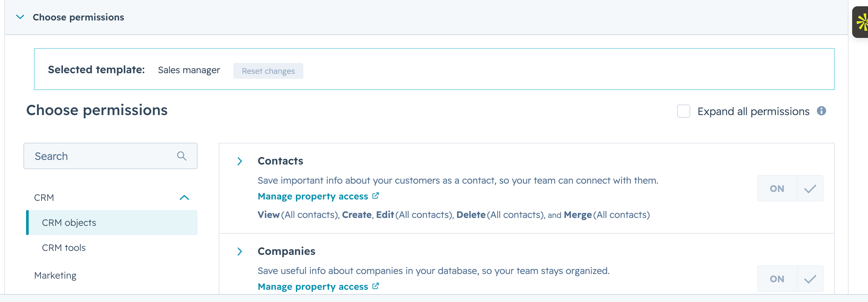Image resolution: width=868 pixels, height=302 pixels.
Task: Collapse the Choose permissions section header
Action: [x=20, y=17]
